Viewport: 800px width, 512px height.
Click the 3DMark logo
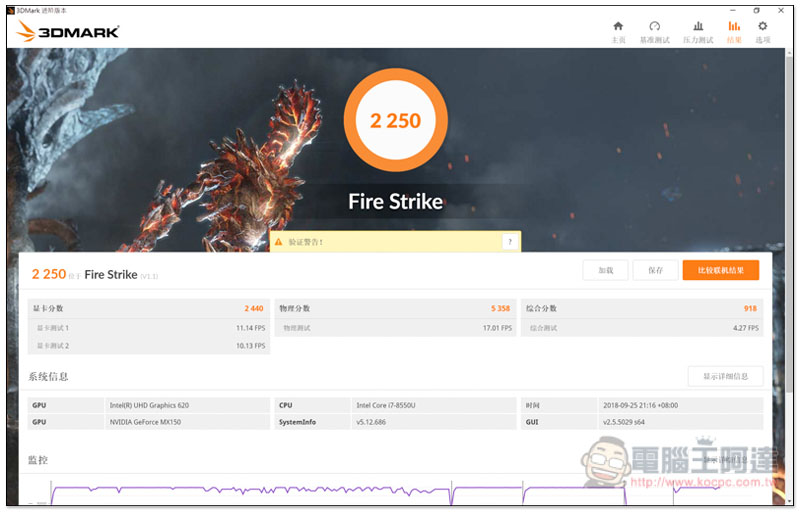67,32
